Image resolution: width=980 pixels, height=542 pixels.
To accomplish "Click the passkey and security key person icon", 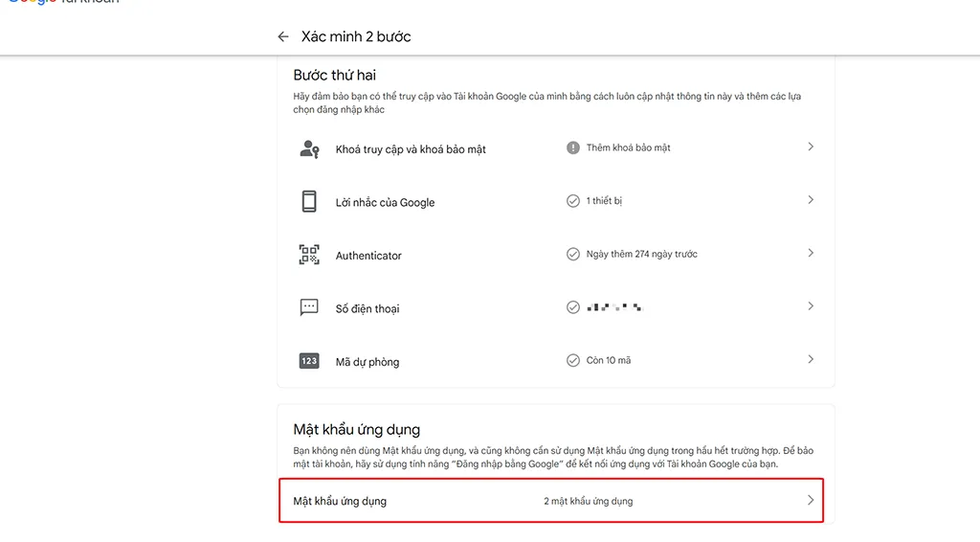I will point(309,148).
